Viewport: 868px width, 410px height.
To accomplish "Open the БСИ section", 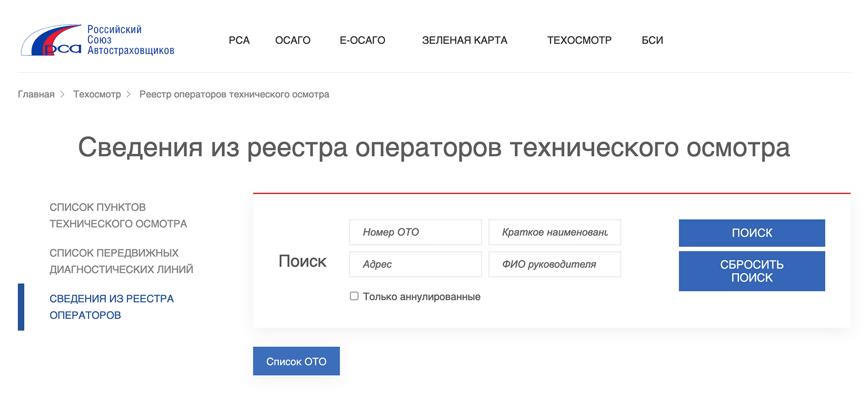I will point(652,40).
